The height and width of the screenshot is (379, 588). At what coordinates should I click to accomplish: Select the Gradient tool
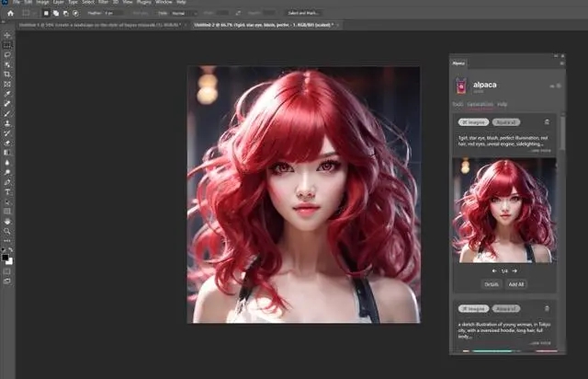coord(7,153)
